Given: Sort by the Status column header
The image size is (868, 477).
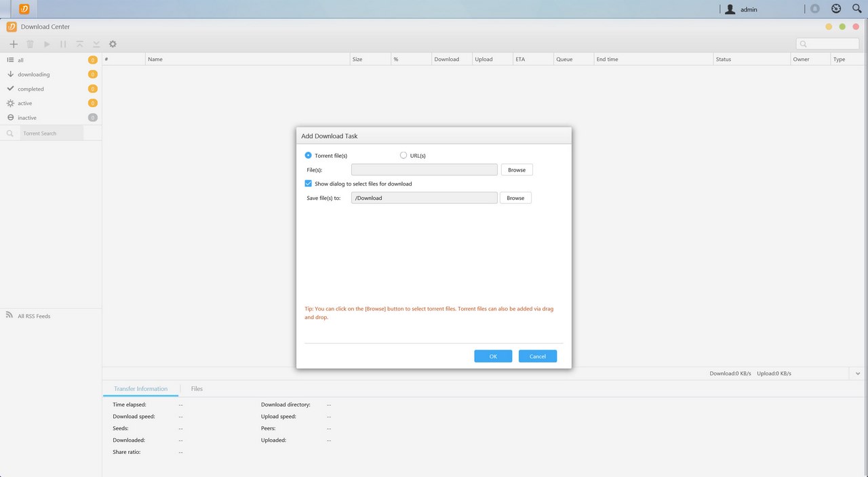Looking at the screenshot, I should coord(752,59).
